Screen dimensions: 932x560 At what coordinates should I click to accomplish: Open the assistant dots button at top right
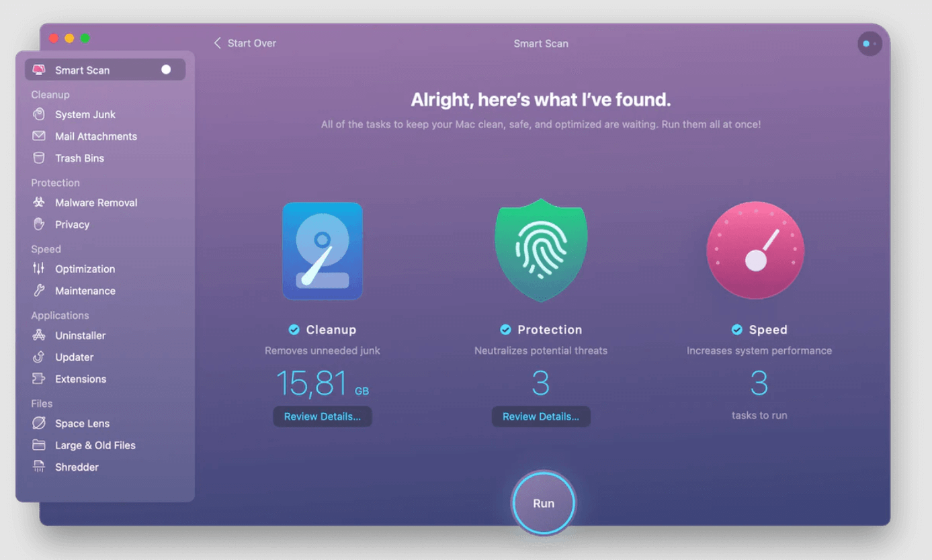click(x=870, y=44)
